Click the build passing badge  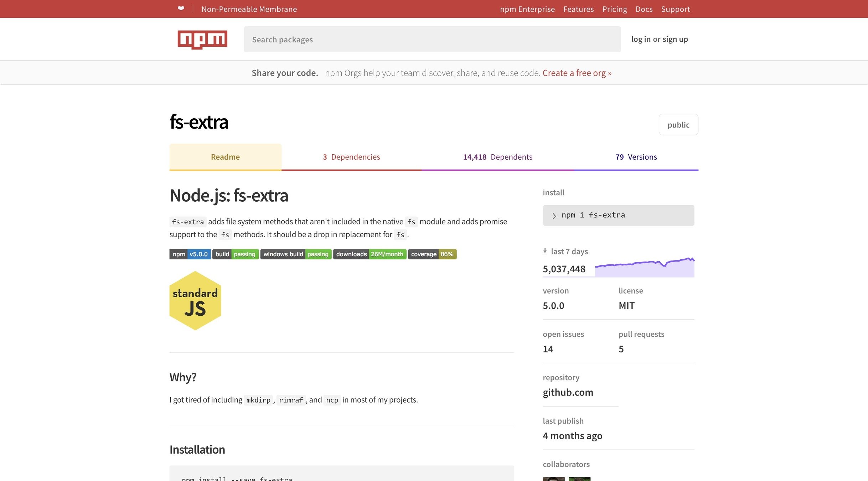(x=235, y=254)
